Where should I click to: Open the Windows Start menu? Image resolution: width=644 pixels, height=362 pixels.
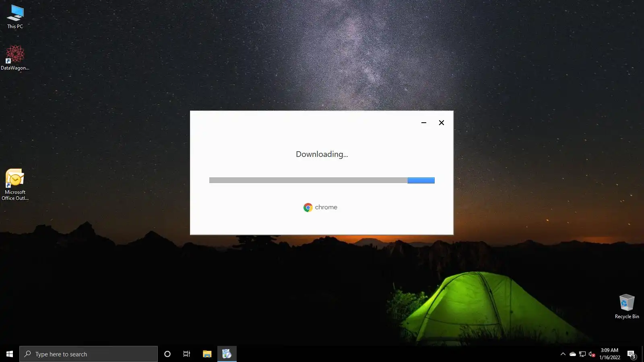pyautogui.click(x=10, y=354)
